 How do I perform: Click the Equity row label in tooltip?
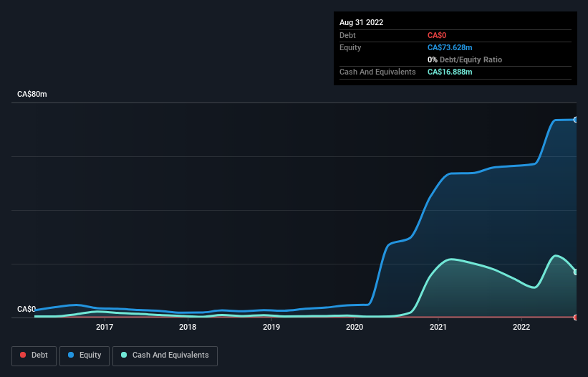coord(350,47)
